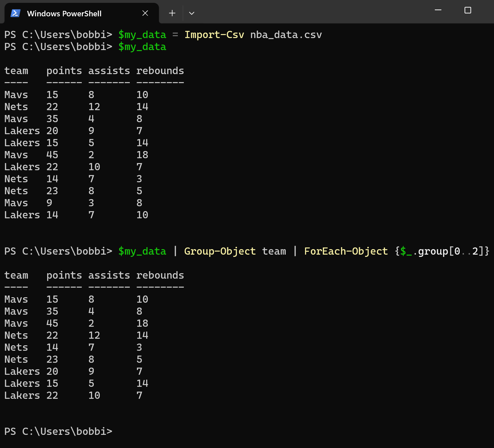Screen dimensions: 494x448
Task: Select the Windows PowerShell tab
Action: click(x=64, y=13)
